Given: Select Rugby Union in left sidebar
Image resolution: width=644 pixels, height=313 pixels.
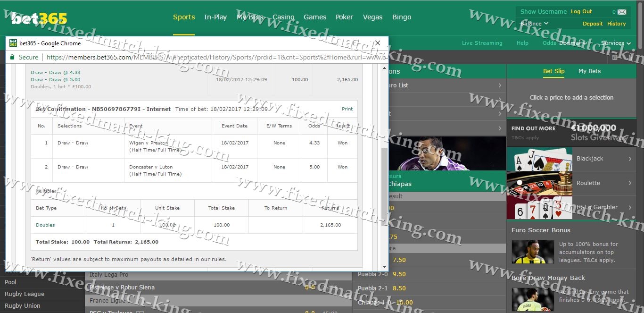Looking at the screenshot, I should [23, 306].
